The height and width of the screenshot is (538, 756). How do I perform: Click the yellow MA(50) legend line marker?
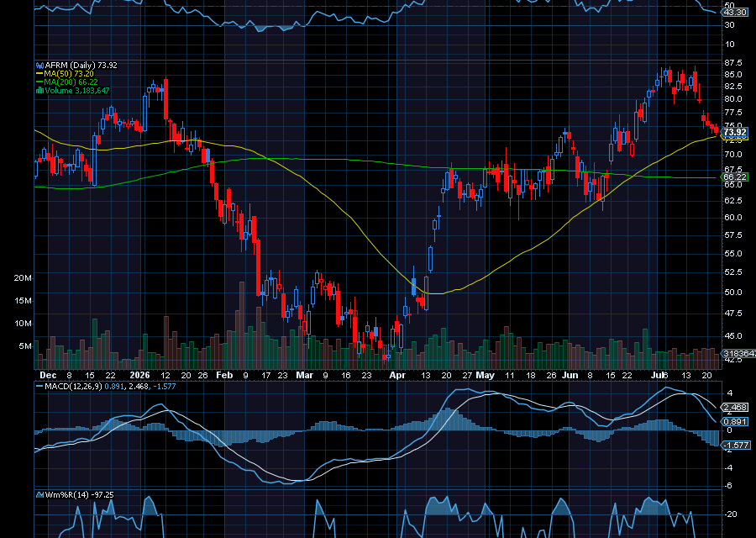click(x=39, y=74)
